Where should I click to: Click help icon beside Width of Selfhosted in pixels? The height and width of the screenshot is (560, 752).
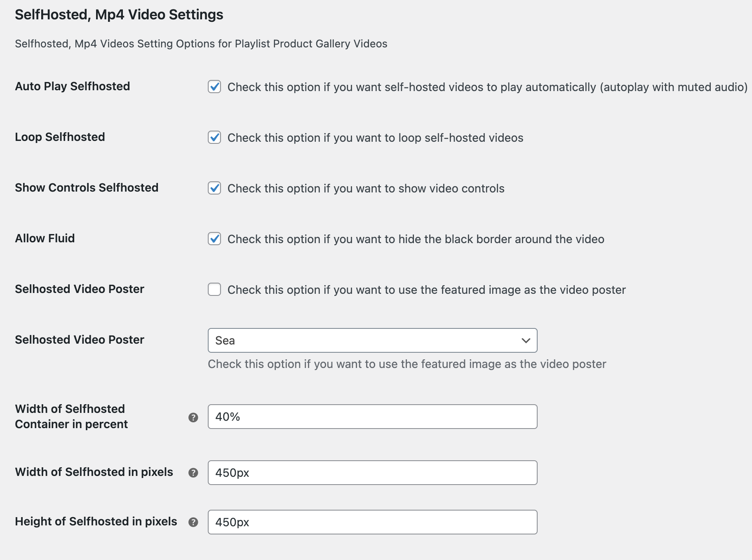point(193,473)
